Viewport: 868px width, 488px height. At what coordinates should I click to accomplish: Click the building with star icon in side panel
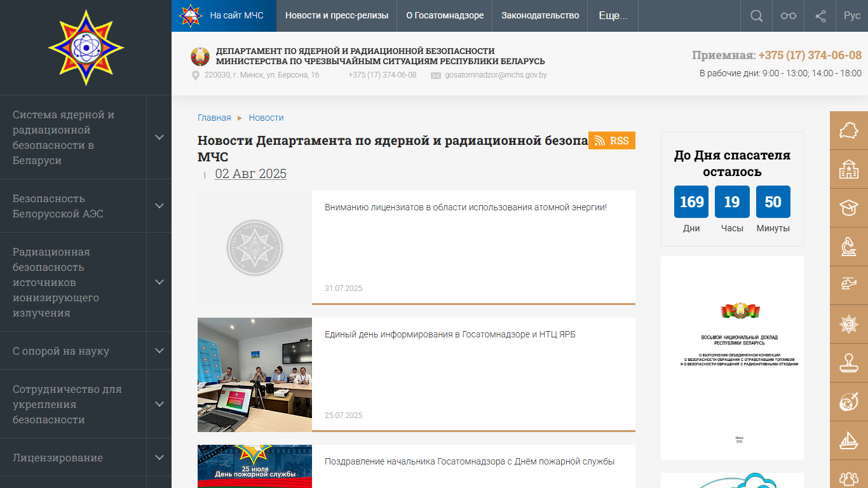pos(849,169)
